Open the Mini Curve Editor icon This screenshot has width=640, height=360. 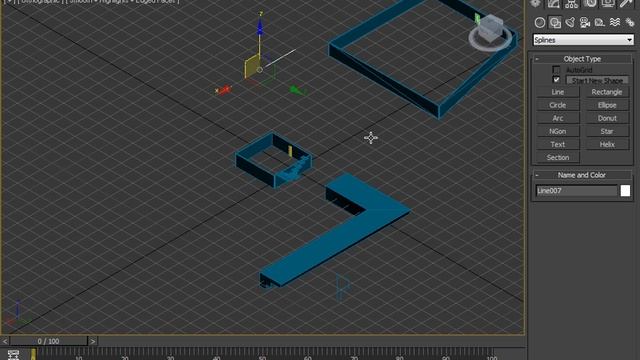pos(13,354)
